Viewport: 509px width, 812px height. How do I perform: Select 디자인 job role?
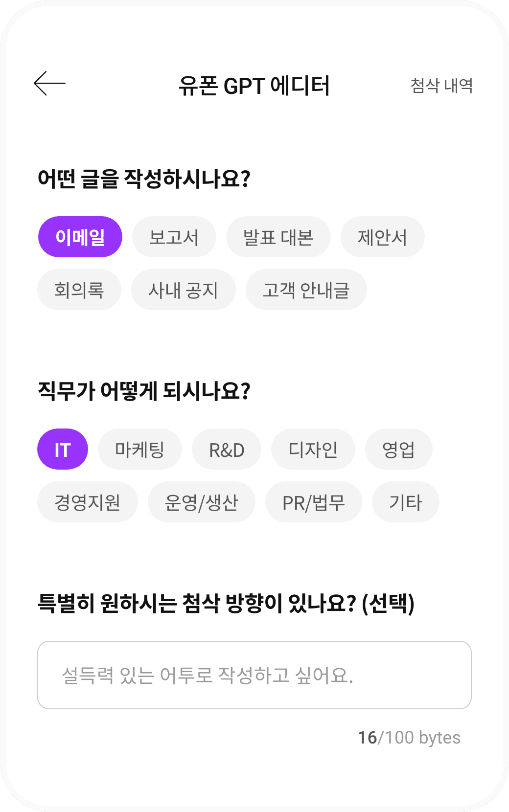[313, 450]
